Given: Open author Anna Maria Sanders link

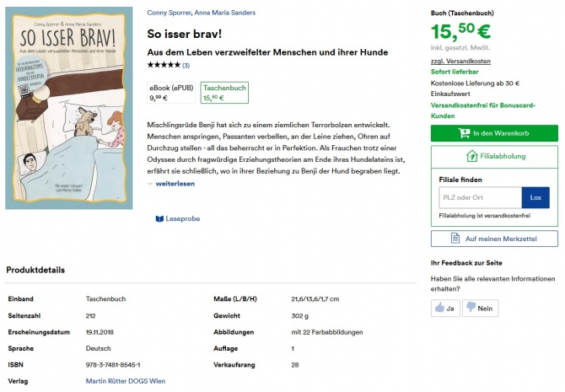Looking at the screenshot, I should 226,13.
